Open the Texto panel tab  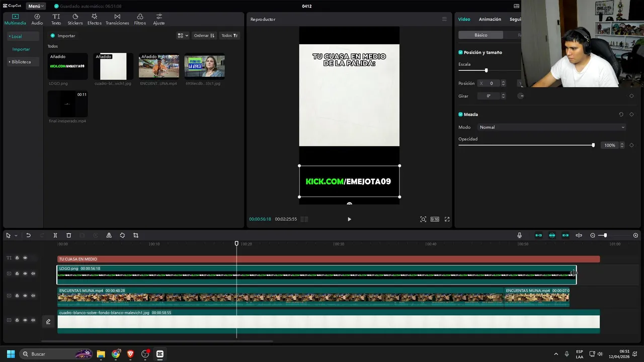(56, 20)
